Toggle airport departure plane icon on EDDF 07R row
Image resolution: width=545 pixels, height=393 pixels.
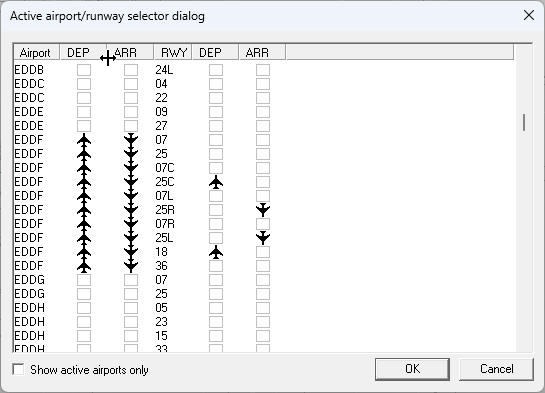84,224
